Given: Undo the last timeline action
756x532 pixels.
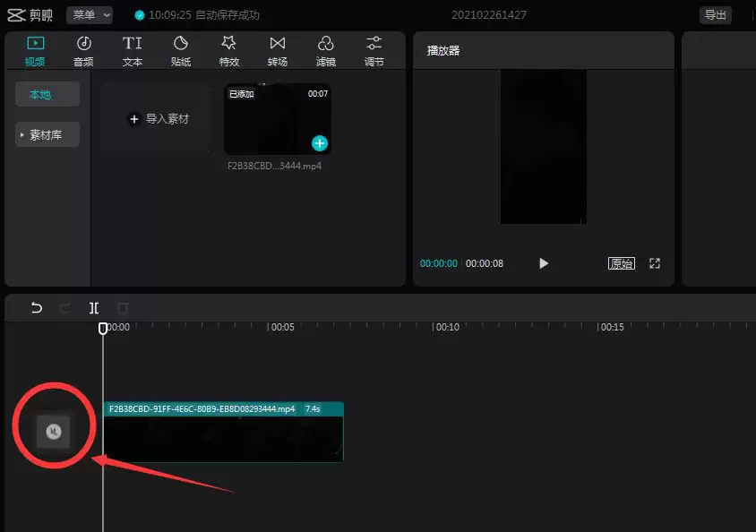Looking at the screenshot, I should point(37,308).
